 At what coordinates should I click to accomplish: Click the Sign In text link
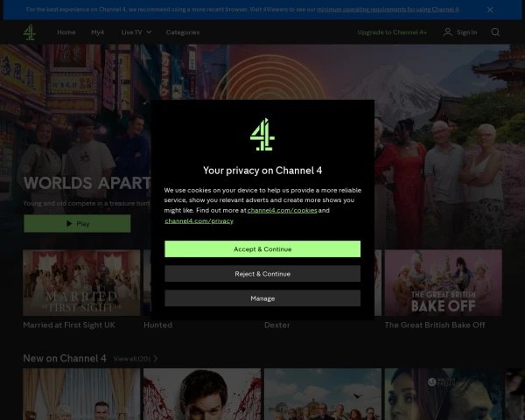[466, 32]
